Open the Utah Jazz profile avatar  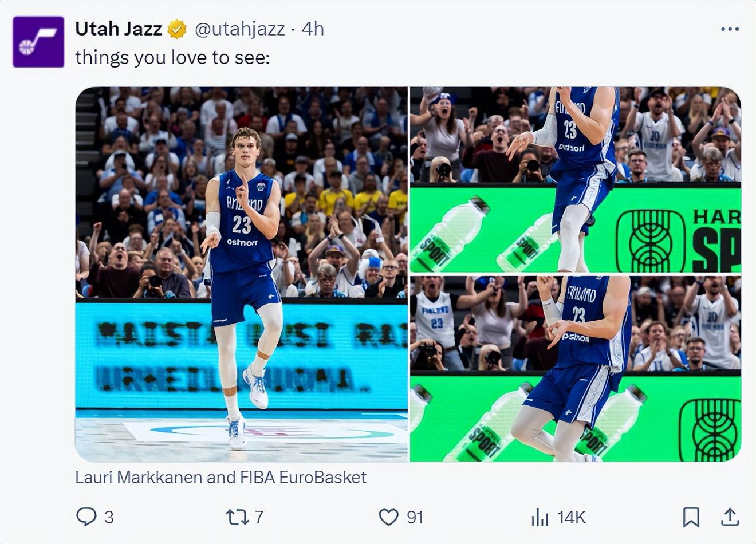(38, 42)
